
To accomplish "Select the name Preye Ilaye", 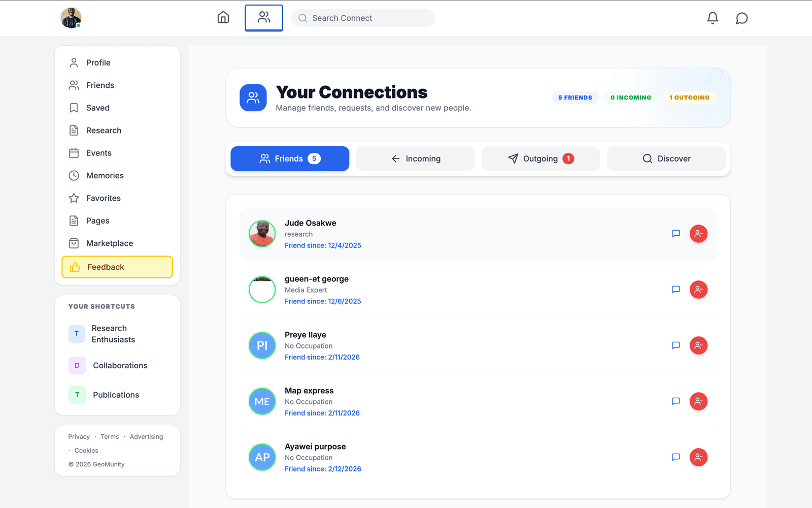I will pos(306,335).
